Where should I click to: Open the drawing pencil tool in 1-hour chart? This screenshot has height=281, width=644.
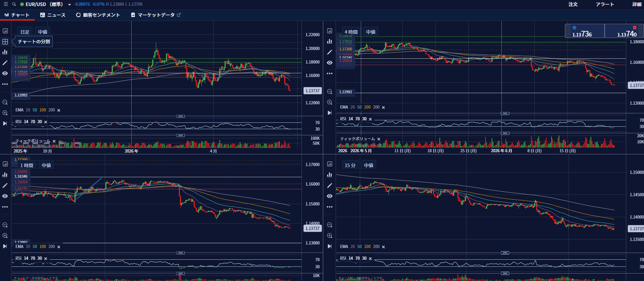pyautogui.click(x=5, y=186)
